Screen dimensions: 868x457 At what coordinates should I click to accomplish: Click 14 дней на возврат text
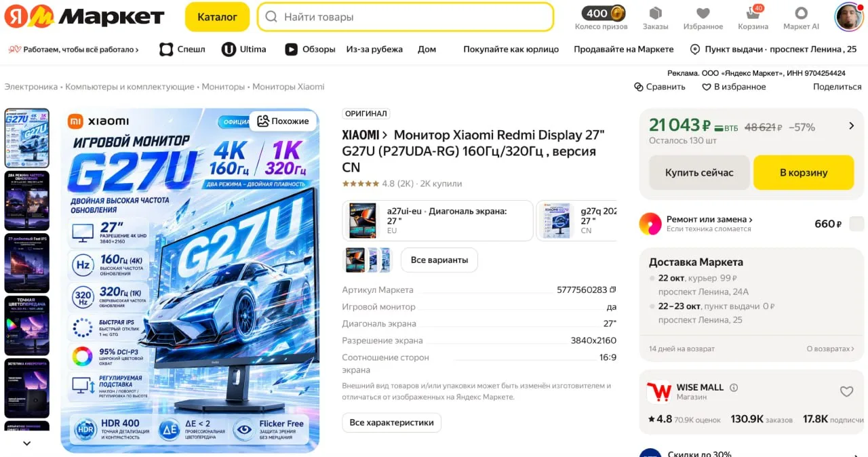coord(682,349)
